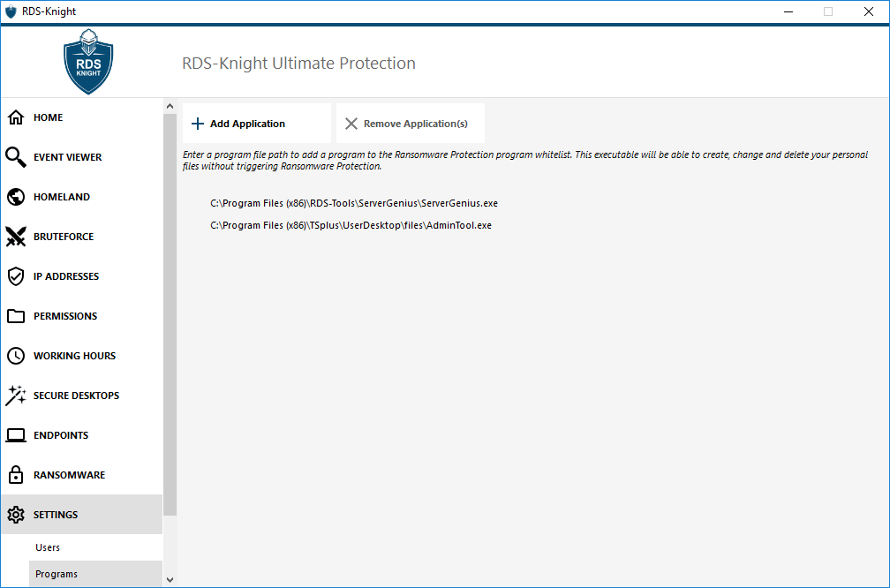This screenshot has height=588, width=890.
Task: Open IP ADDRESSES section
Action: pos(82,276)
